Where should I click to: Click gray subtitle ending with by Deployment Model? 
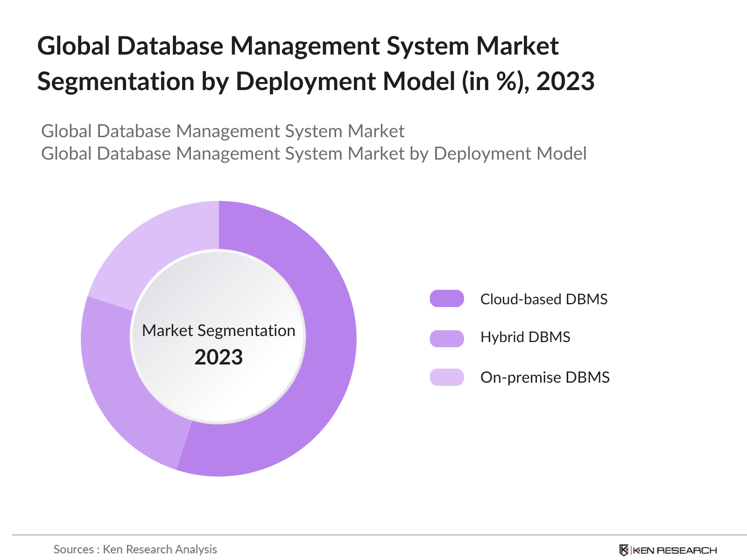(314, 154)
